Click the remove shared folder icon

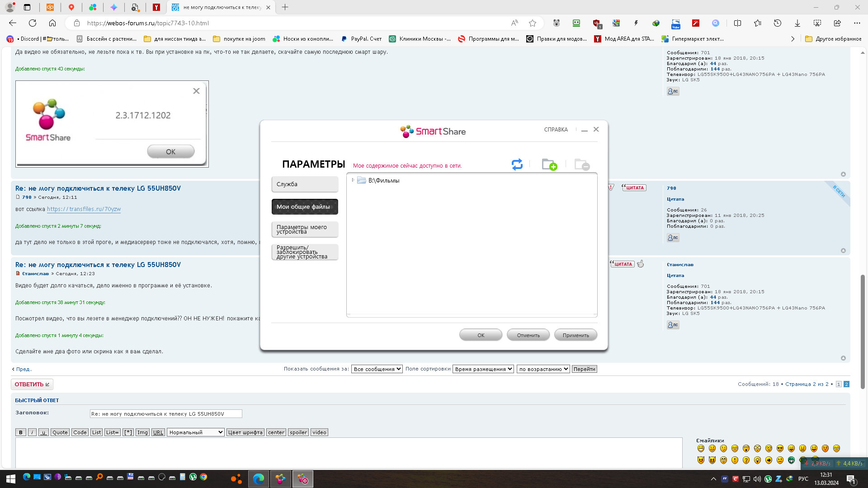(581, 164)
